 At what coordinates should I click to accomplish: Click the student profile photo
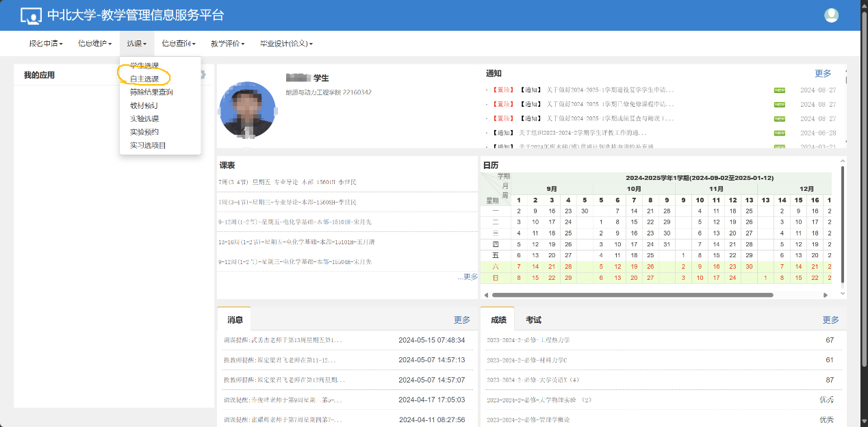247,110
